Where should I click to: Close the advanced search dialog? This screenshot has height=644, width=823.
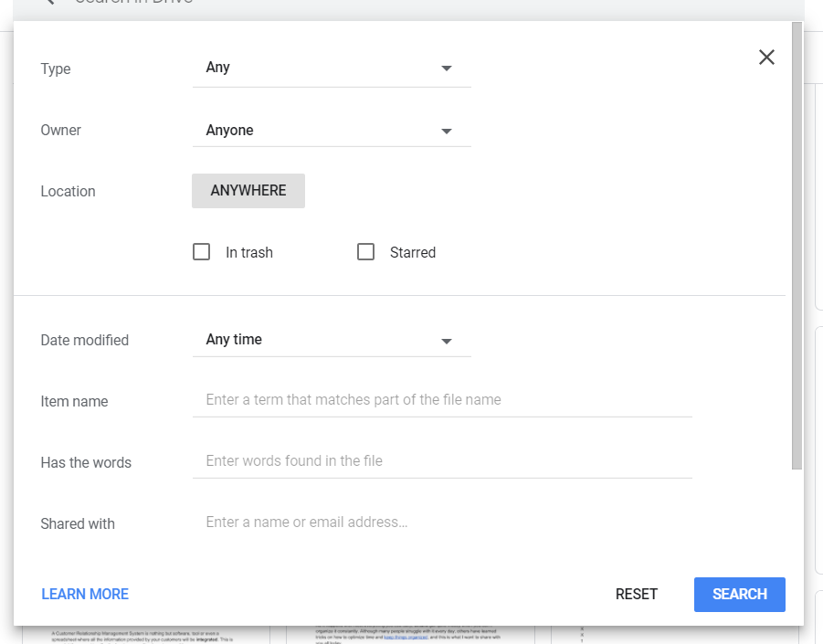(766, 58)
